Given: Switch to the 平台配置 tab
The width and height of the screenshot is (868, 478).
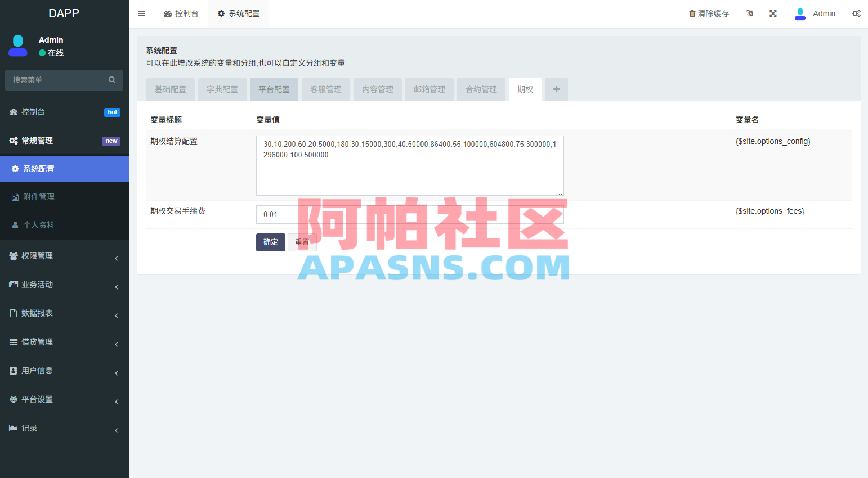Looking at the screenshot, I should point(274,89).
